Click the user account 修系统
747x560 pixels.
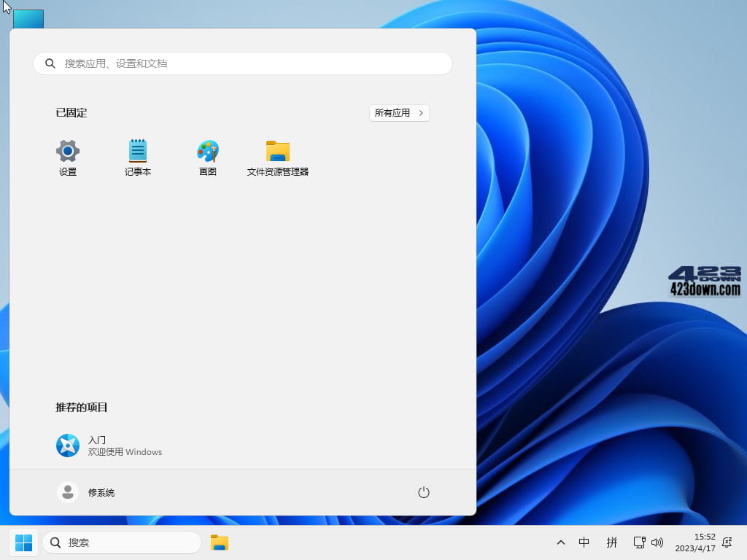click(88, 492)
